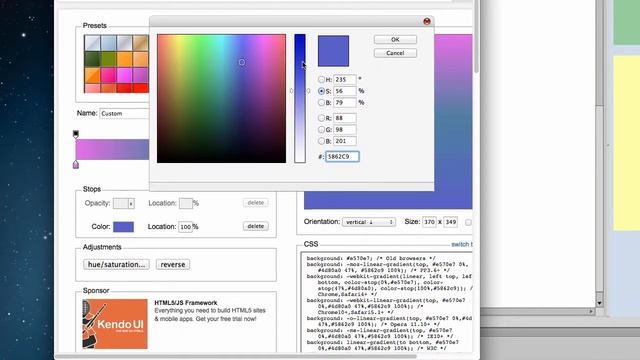Click the Size width field showing 370

click(429, 222)
